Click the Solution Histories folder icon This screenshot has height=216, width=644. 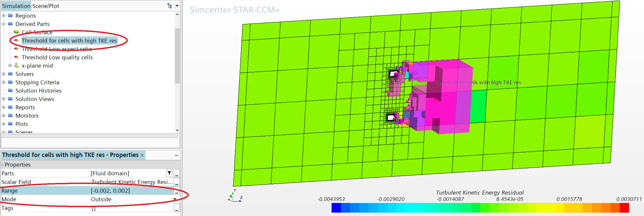pos(10,91)
